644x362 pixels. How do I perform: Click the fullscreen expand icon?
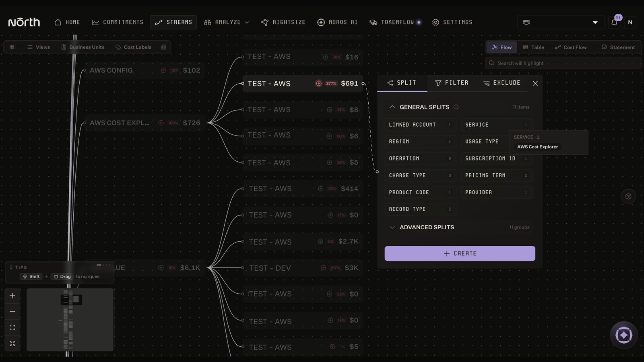coord(12,343)
